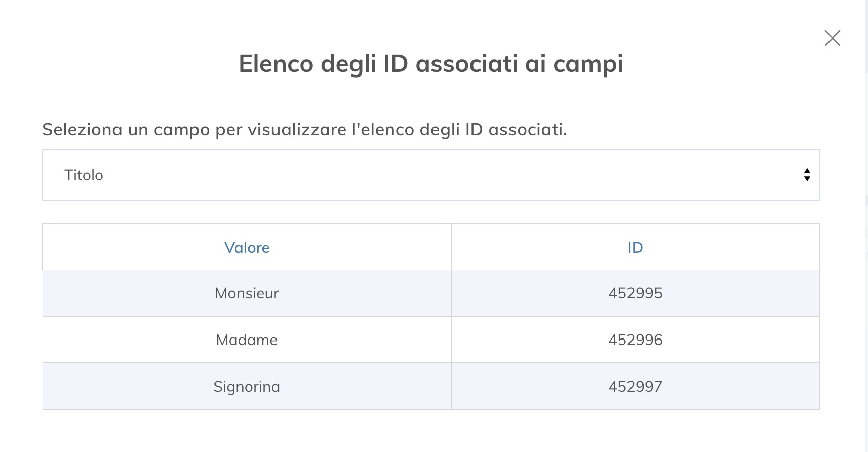Image resolution: width=868 pixels, height=452 pixels.
Task: Select the Signorina value cell
Action: [247, 387]
